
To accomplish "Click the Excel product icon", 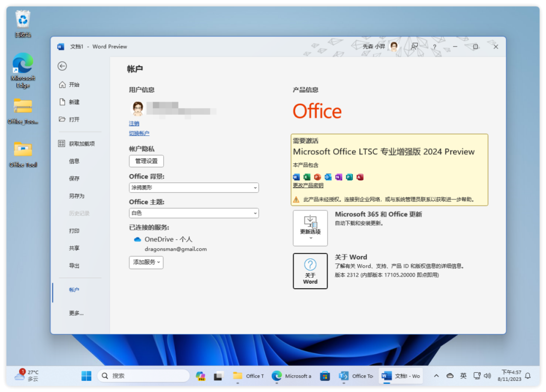I will click(x=307, y=177).
